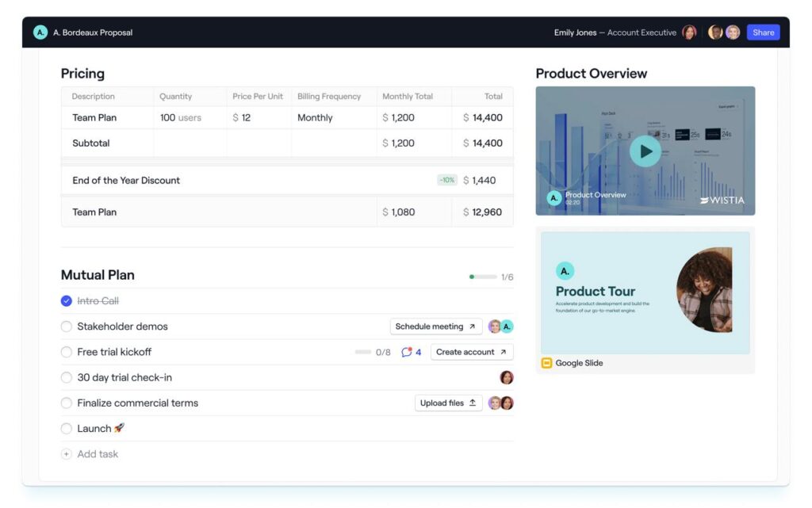This screenshot has width=812, height=508.
Task: Open Emily Jones profile avatar
Action: coord(689,32)
